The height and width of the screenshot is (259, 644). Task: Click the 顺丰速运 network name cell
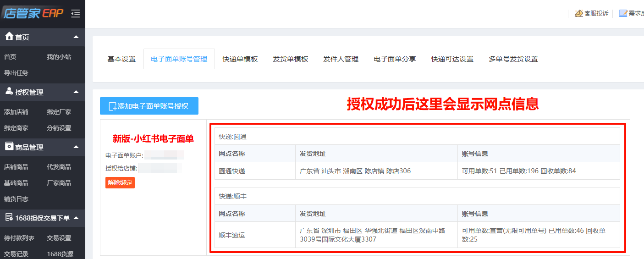pyautogui.click(x=255, y=235)
